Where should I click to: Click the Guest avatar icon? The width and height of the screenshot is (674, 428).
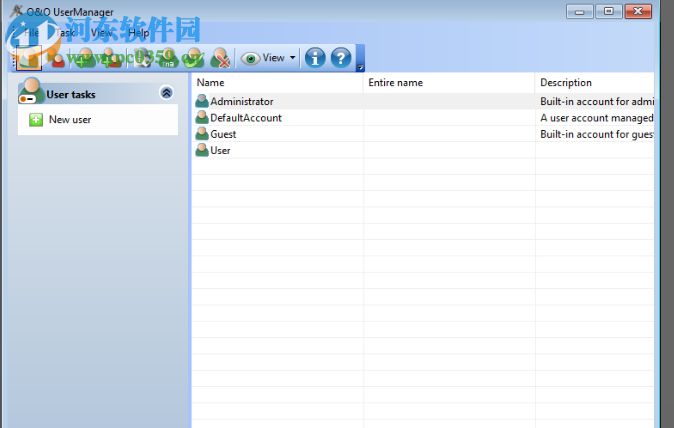[202, 134]
